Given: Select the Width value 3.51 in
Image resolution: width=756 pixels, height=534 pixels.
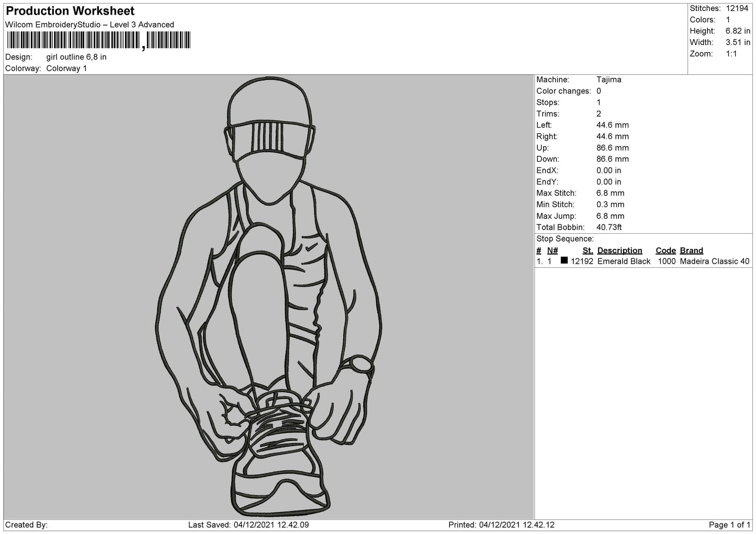Looking at the screenshot, I should [738, 42].
